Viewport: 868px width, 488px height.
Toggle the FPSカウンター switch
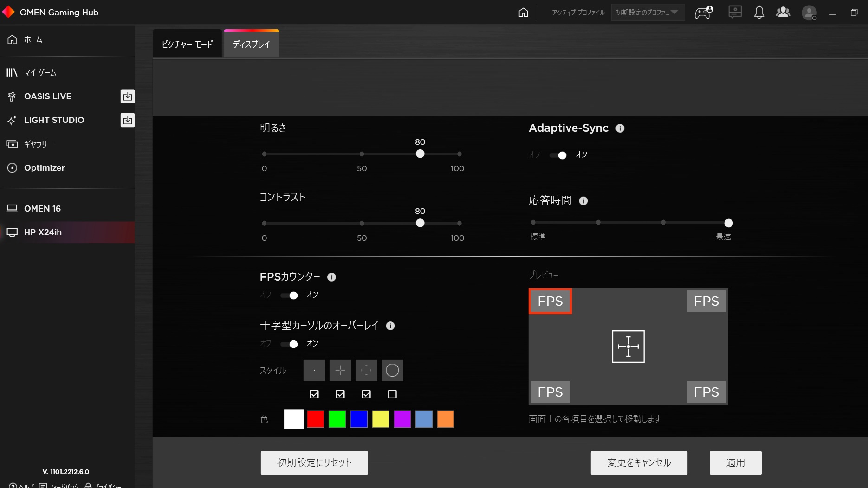point(289,295)
